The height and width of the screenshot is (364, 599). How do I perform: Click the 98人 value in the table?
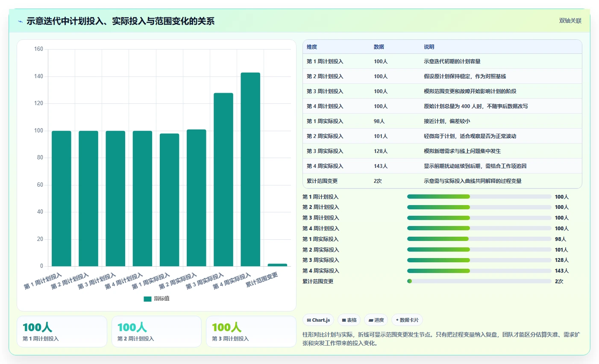(x=379, y=121)
